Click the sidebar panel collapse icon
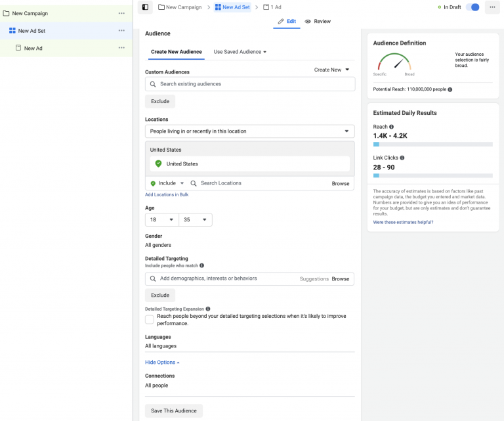The height and width of the screenshot is (421, 504). pyautogui.click(x=145, y=7)
